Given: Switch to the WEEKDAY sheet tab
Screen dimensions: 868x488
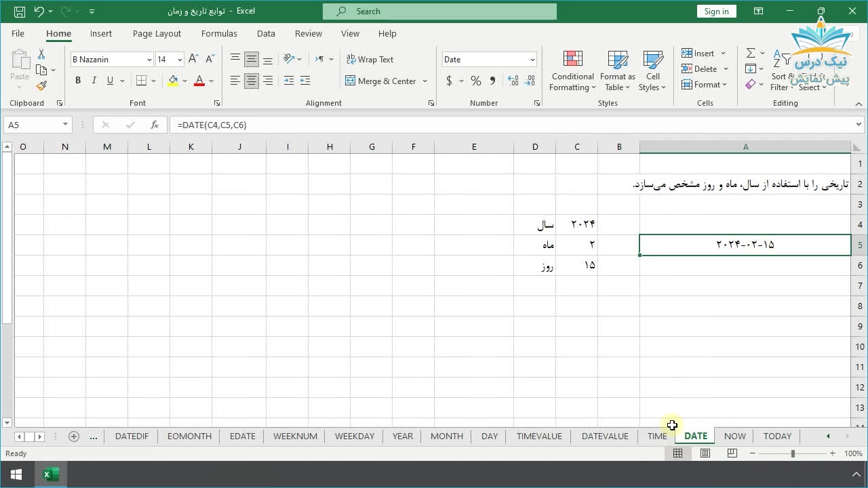Looking at the screenshot, I should click(355, 436).
